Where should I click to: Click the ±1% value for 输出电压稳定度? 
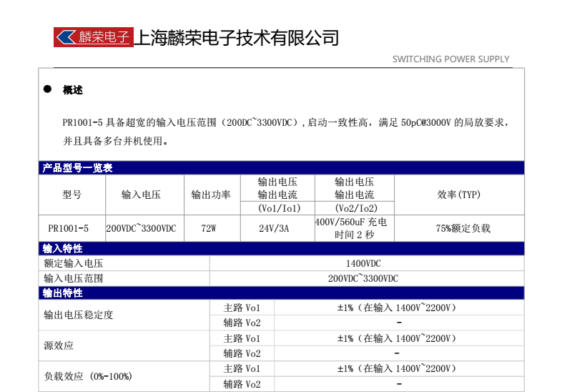pos(397,308)
